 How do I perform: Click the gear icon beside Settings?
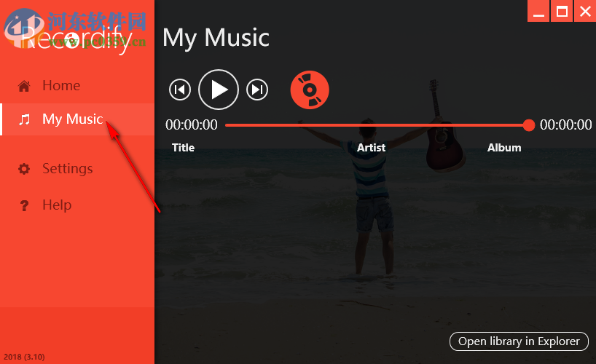coord(24,169)
